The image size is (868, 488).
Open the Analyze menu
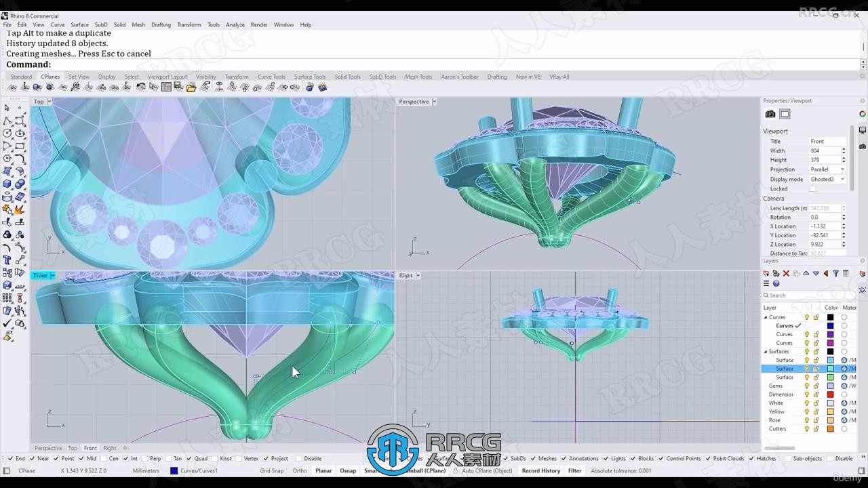235,24
